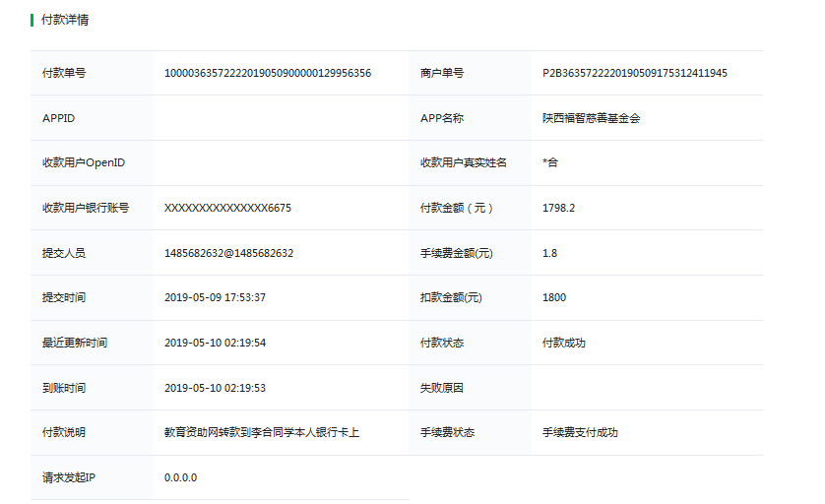Select the status value 付款成功
825x504 pixels.
[x=563, y=343]
